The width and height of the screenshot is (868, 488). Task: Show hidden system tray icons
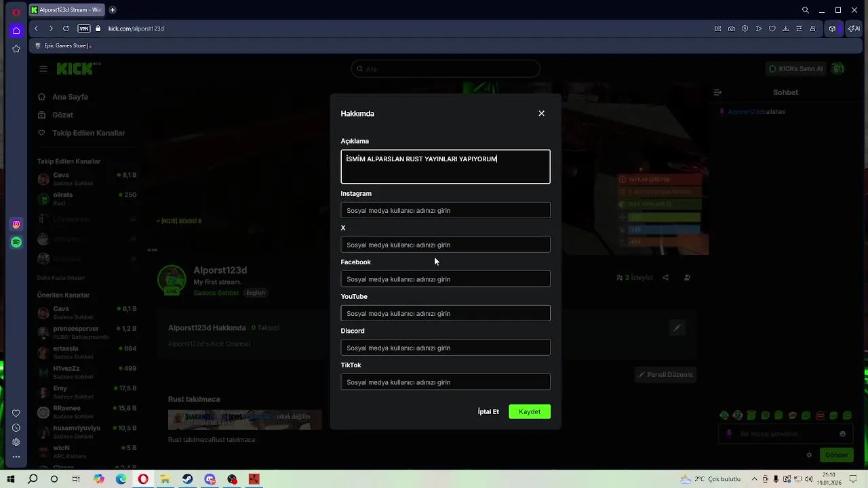(x=755, y=479)
